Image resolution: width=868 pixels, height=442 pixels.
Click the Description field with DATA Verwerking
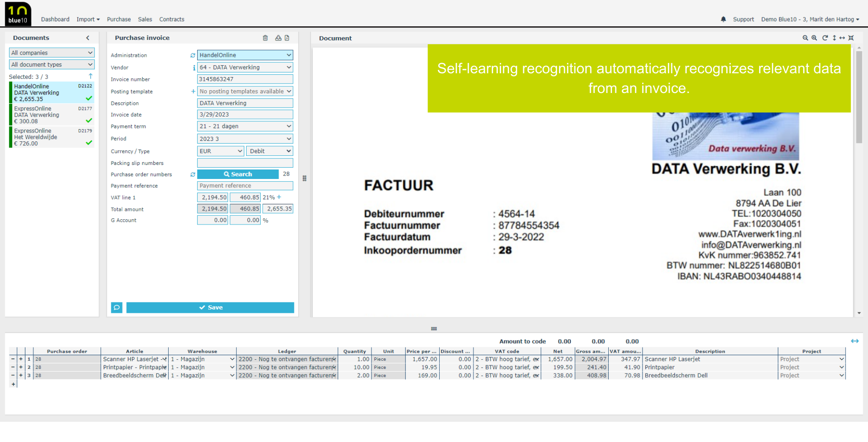[245, 103]
